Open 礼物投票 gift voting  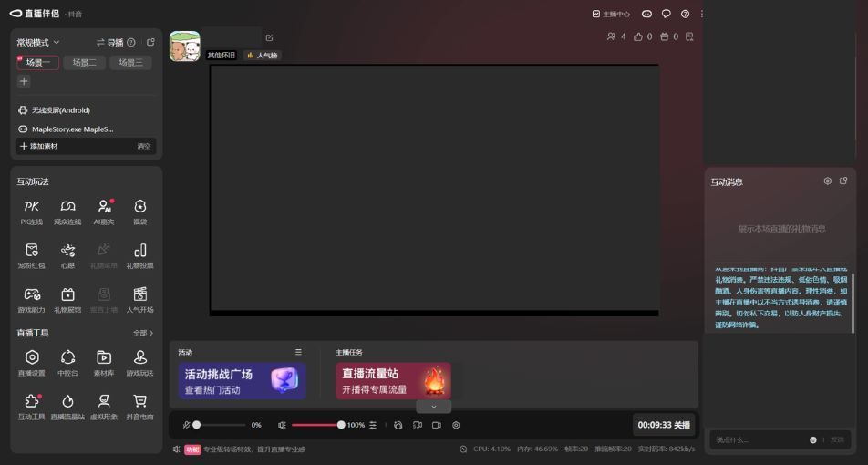coord(140,255)
